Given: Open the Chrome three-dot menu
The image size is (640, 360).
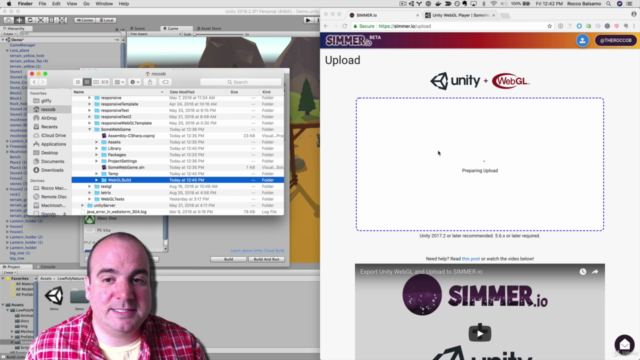Looking at the screenshot, I should point(634,26).
